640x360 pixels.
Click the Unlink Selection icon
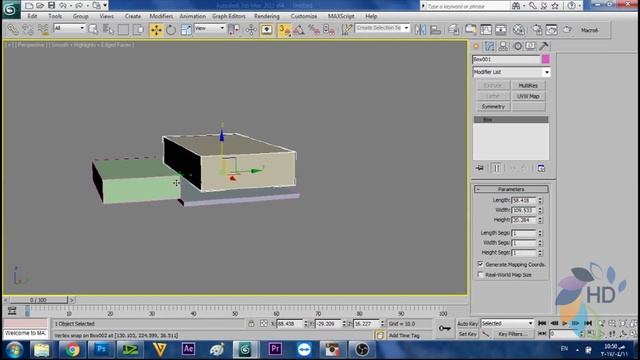pos(28,30)
